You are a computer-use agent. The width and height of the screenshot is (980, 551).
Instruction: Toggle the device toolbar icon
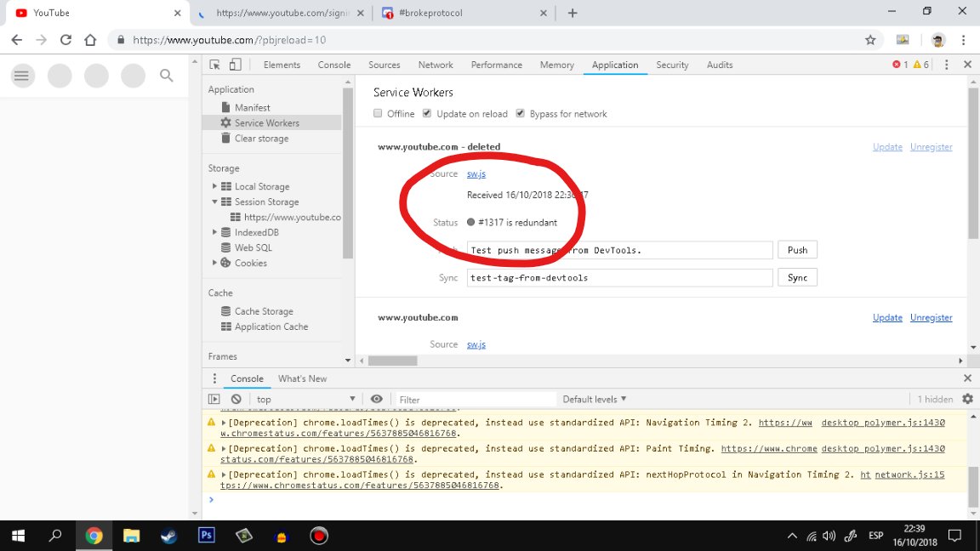235,65
